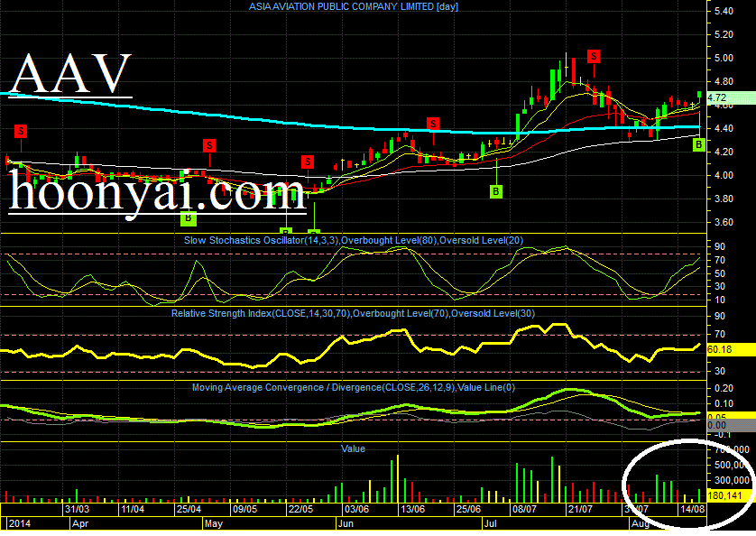The height and width of the screenshot is (536, 756).
Task: Click the 13/06 date label
Action: click(x=412, y=509)
